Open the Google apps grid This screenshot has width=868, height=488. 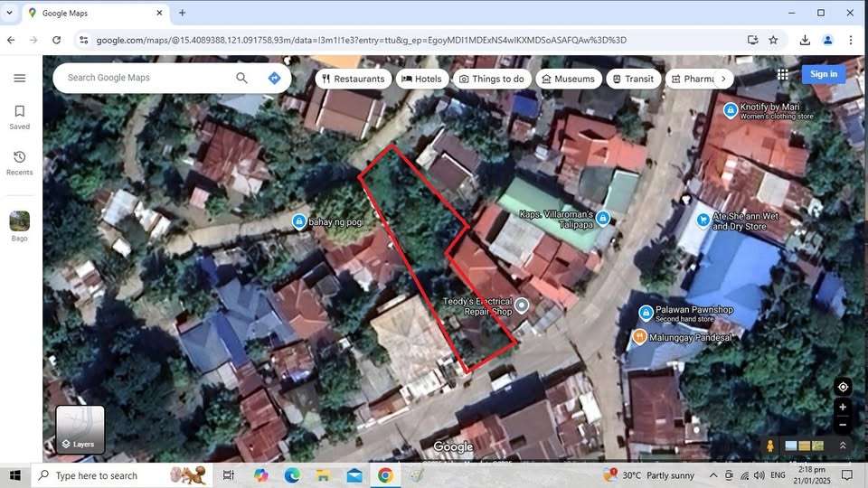click(x=782, y=74)
